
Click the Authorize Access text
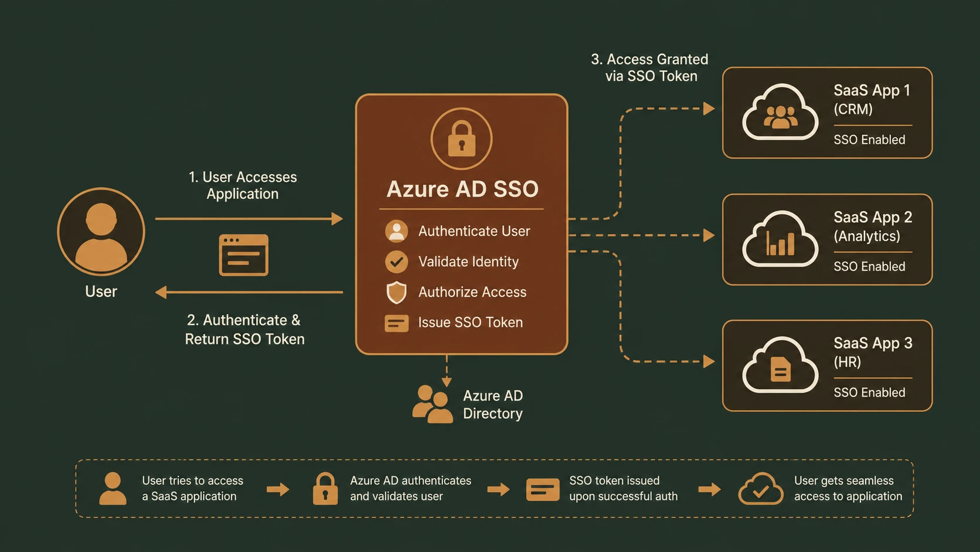[472, 292]
